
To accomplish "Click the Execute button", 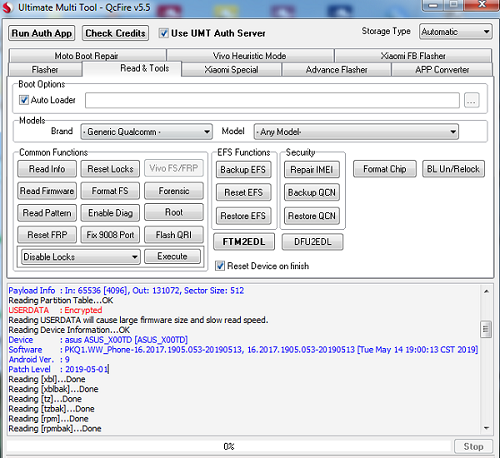I will tap(173, 256).
